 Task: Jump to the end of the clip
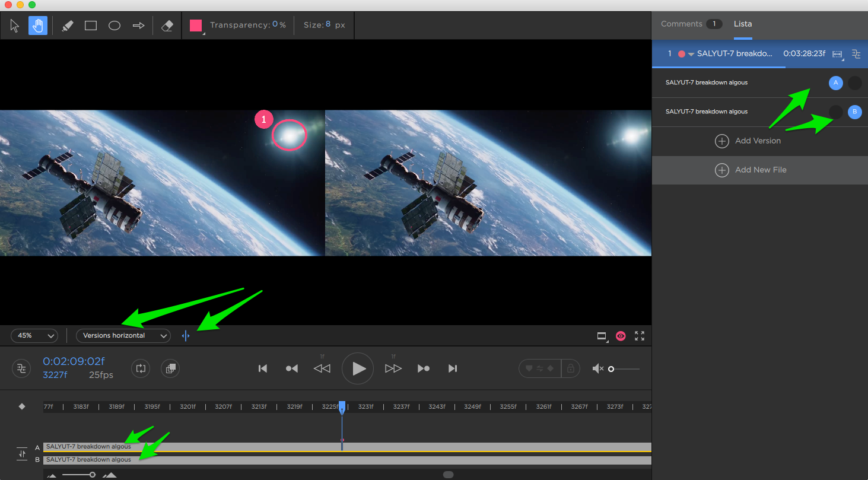[x=453, y=368]
